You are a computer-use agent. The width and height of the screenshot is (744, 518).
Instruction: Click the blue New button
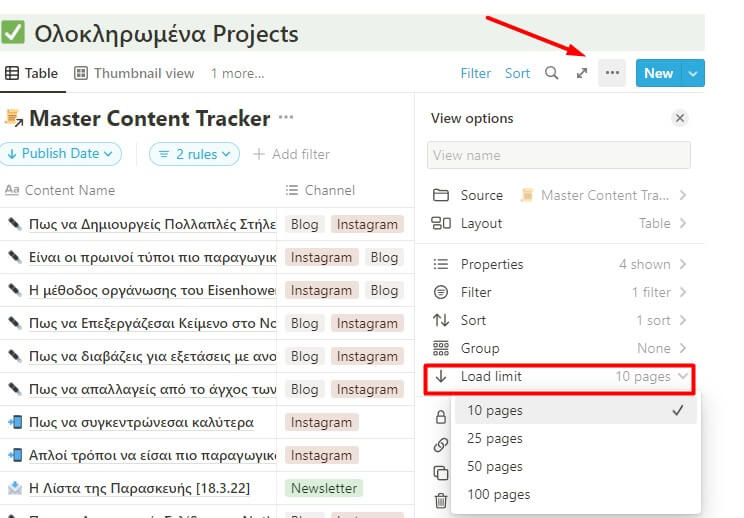point(658,73)
